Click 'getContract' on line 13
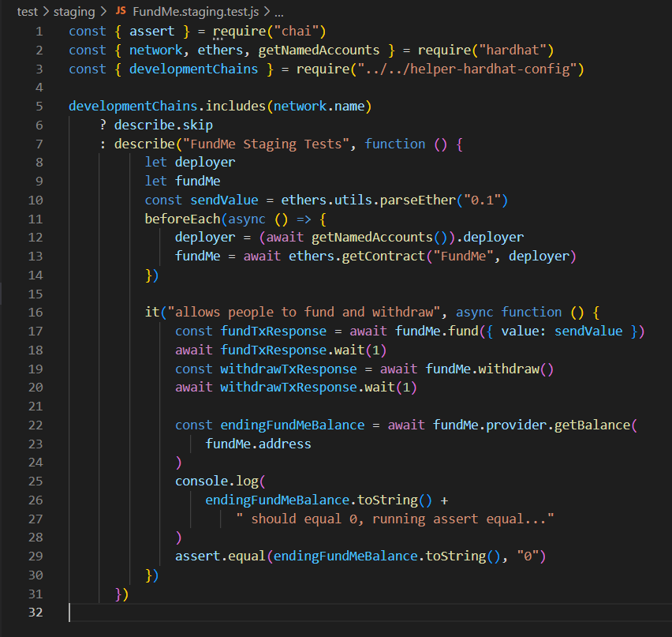 [383, 256]
